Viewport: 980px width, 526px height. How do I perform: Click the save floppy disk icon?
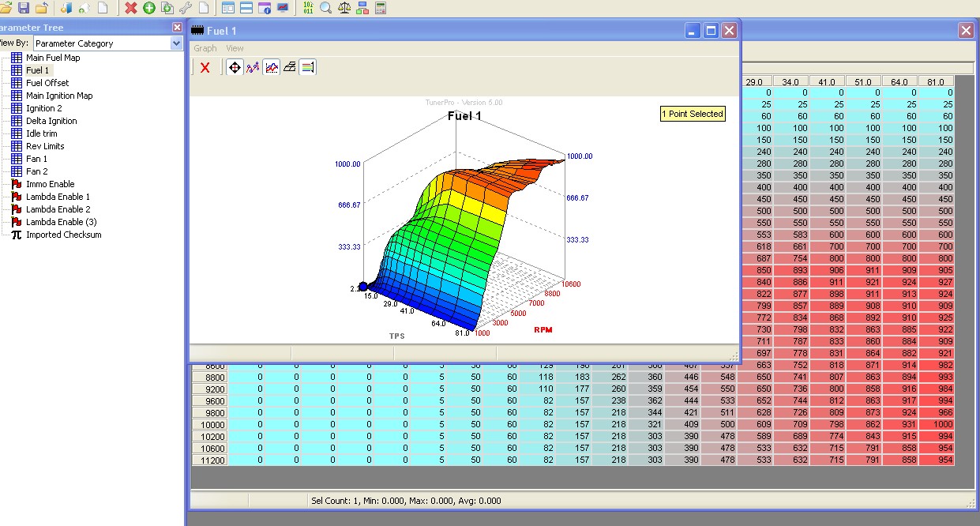[x=24, y=8]
